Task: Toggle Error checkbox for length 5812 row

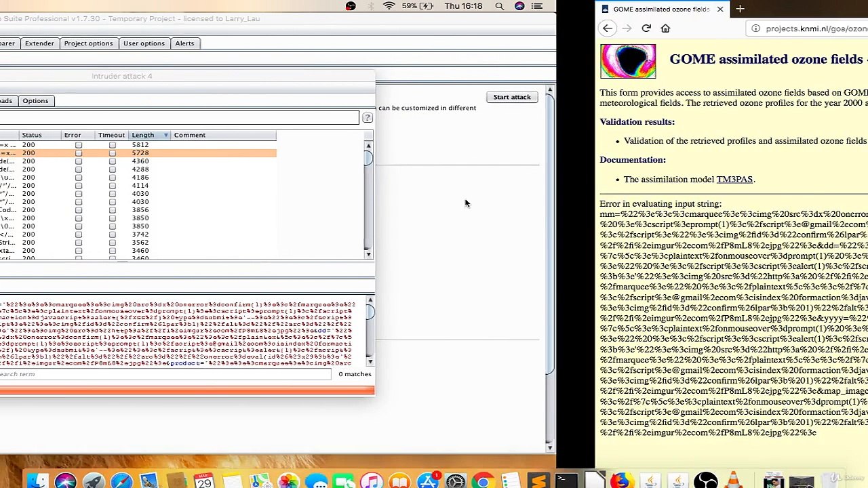Action: coord(79,145)
